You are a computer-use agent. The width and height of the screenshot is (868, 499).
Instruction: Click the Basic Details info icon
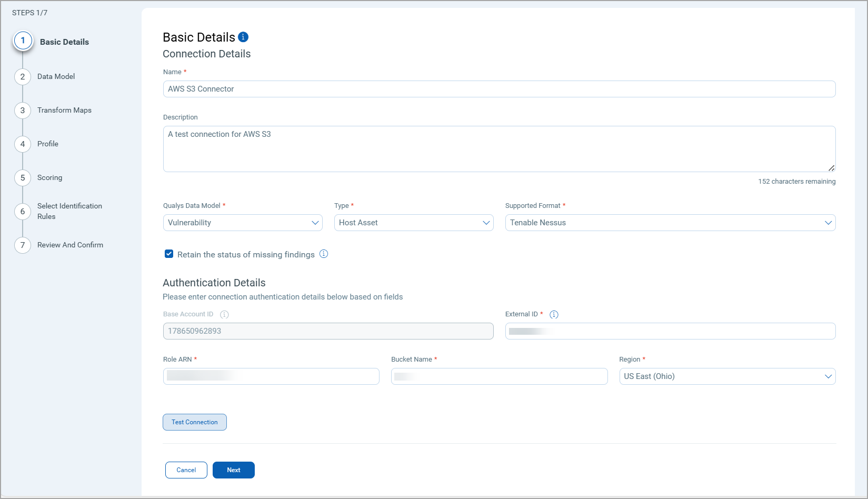[243, 37]
